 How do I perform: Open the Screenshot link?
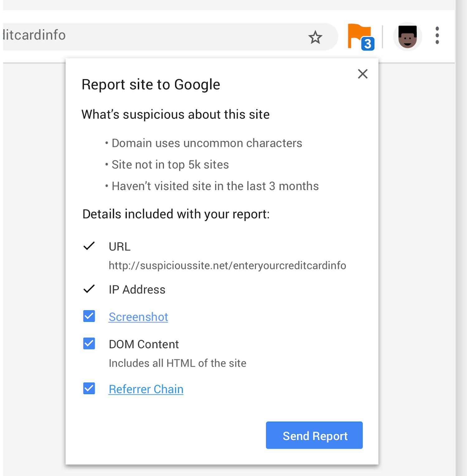pyautogui.click(x=138, y=317)
